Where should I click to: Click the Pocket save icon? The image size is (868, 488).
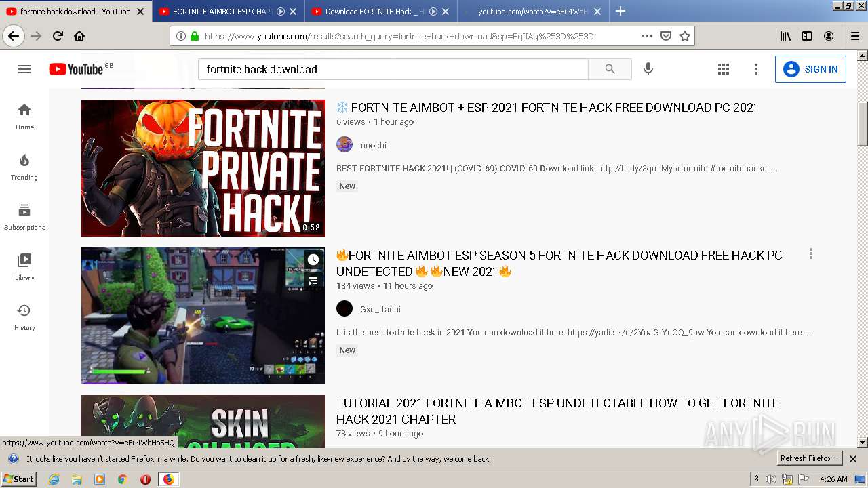click(666, 36)
